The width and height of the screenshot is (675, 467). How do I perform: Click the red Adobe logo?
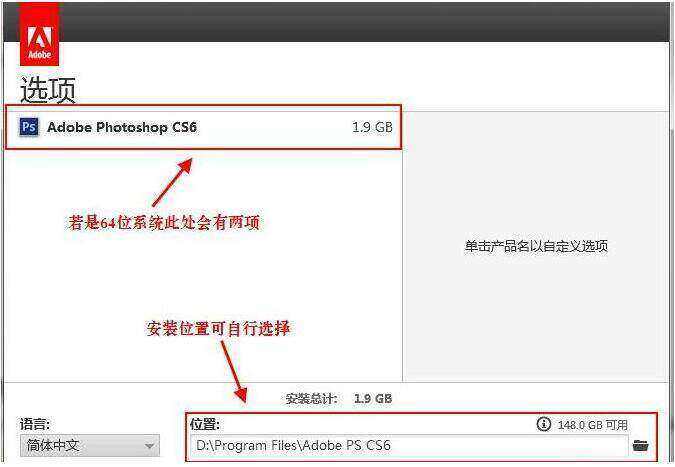pos(39,36)
